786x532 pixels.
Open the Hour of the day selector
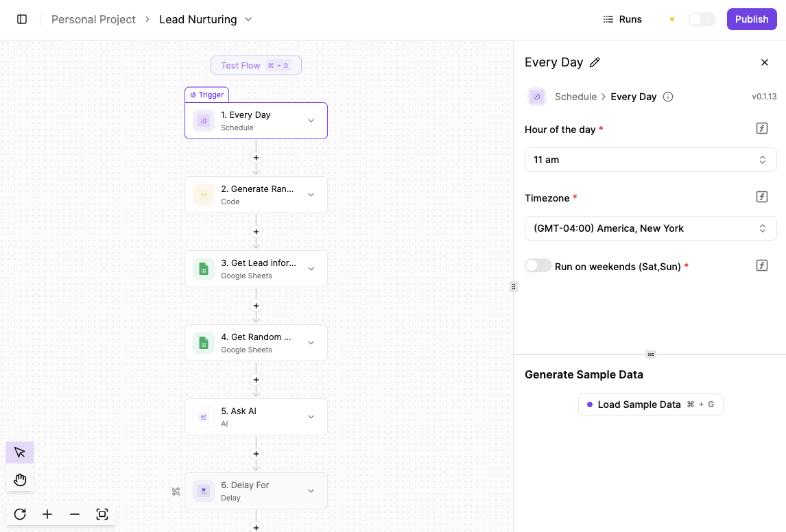(x=650, y=159)
